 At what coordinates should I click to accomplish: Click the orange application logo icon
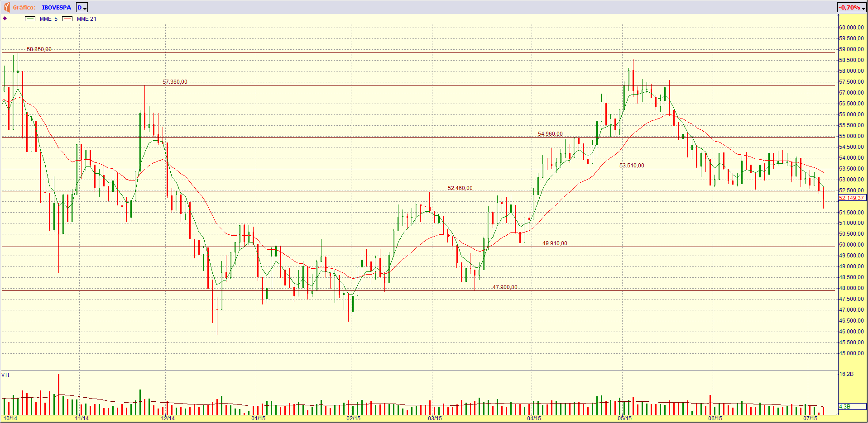(x=6, y=7)
